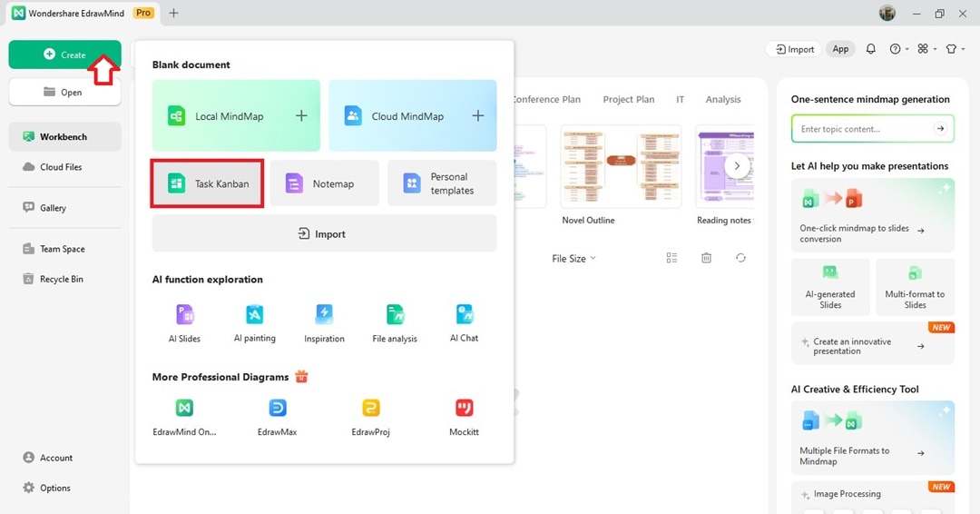Viewport: 980px width, 514px height.
Task: Click the Open file button
Action: coord(64,92)
